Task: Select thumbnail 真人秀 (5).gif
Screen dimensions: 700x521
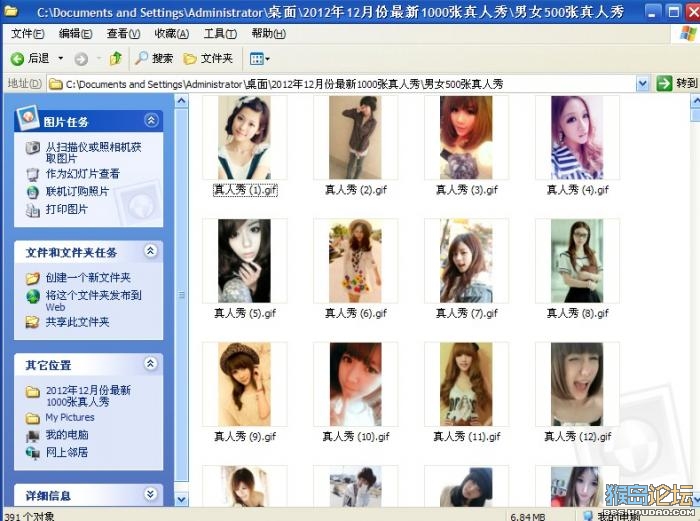Action: [244, 261]
